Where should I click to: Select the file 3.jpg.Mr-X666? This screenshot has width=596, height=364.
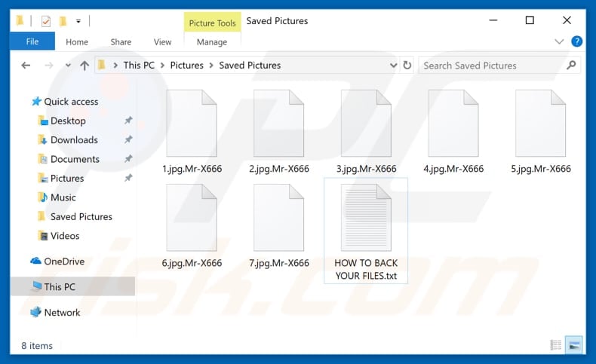(366, 131)
